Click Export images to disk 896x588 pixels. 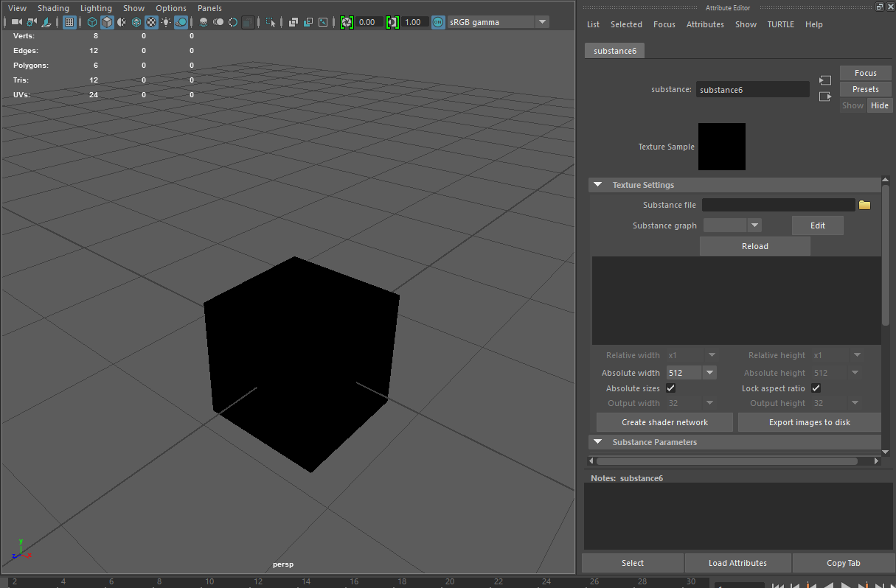(809, 422)
